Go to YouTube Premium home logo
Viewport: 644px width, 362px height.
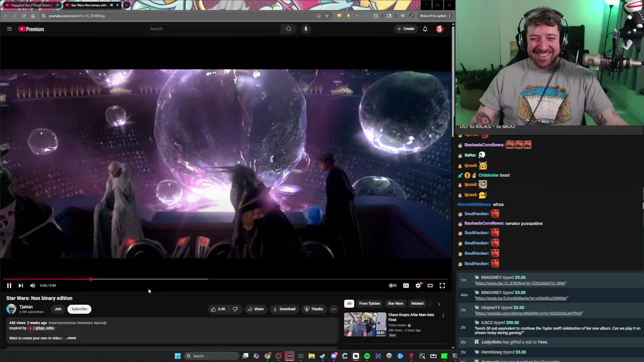(31, 29)
